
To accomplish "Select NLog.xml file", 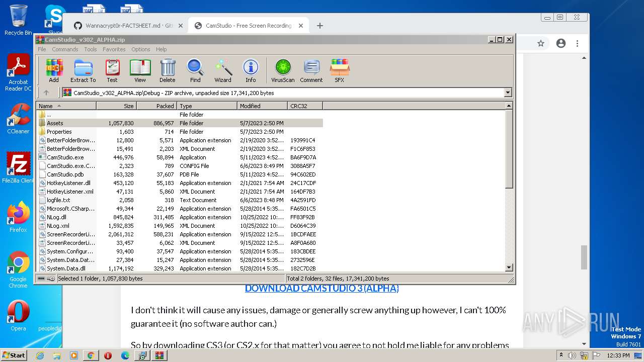I will [179, 225].
